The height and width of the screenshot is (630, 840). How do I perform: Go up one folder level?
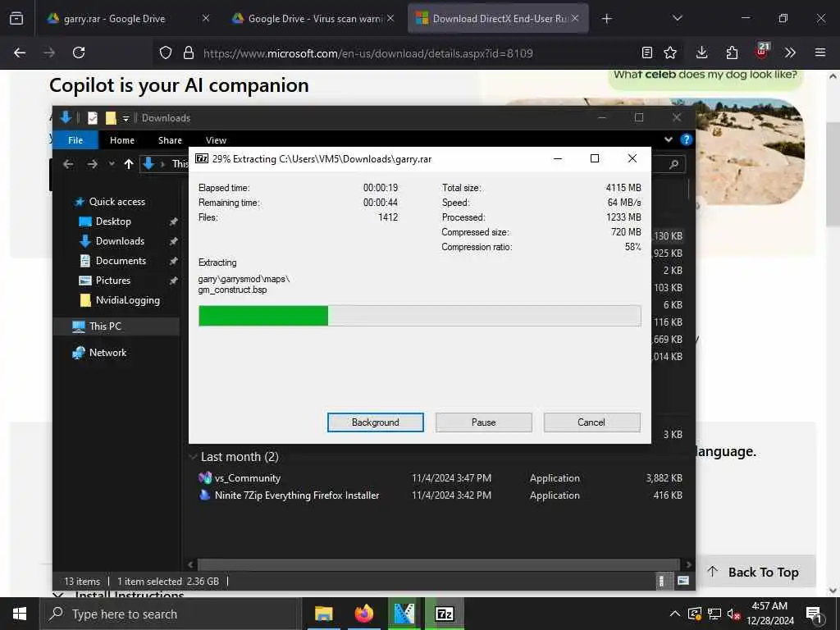[x=129, y=164]
